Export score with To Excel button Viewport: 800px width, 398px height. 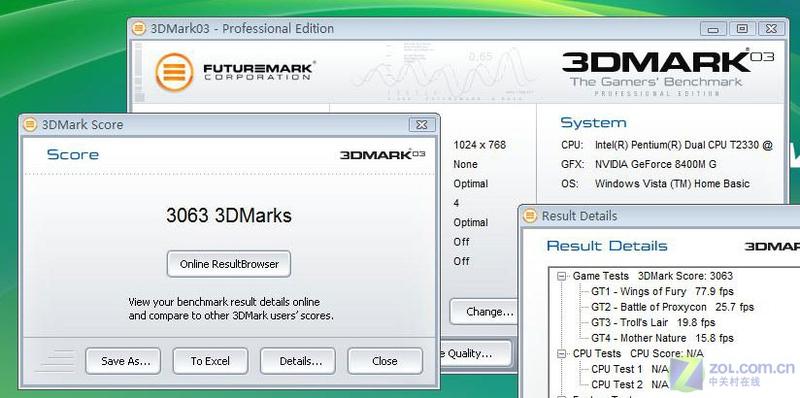pos(210,361)
